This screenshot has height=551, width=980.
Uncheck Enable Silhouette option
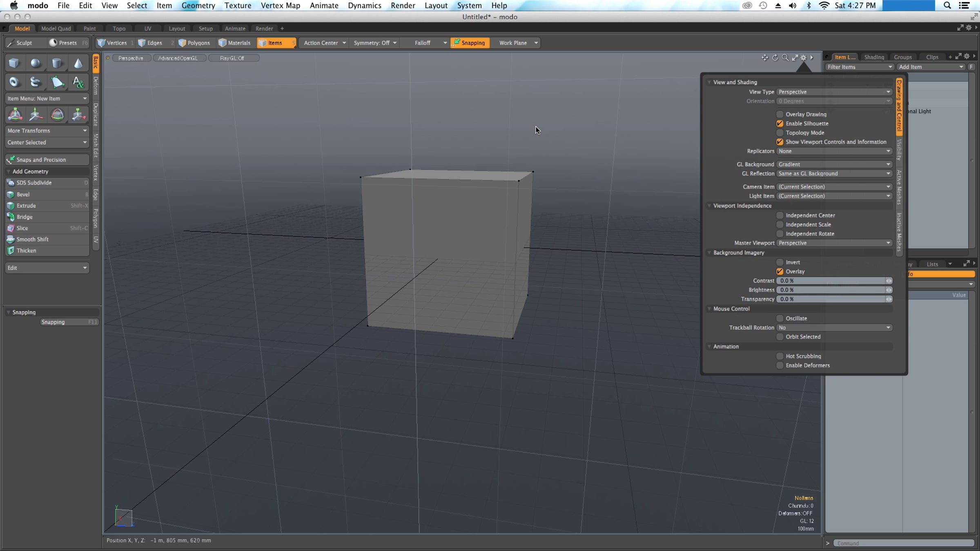780,124
